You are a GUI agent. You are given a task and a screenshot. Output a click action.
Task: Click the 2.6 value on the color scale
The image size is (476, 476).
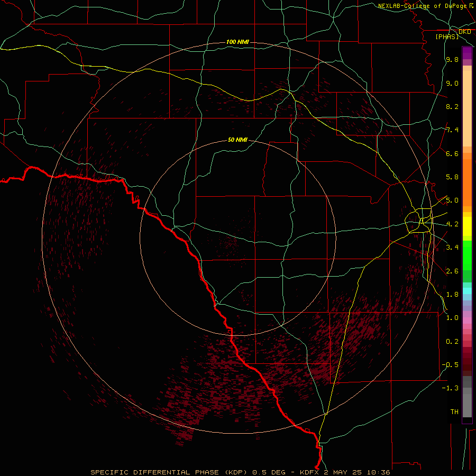point(452,271)
